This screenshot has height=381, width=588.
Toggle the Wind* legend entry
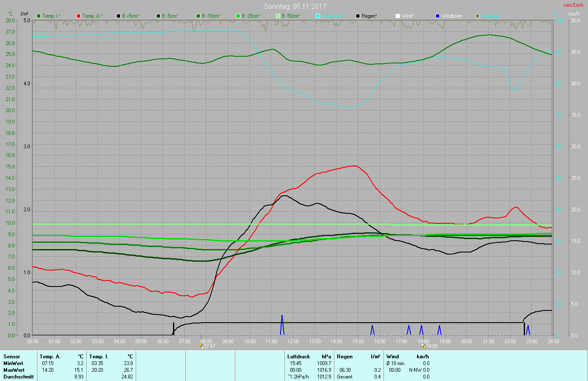pos(405,16)
